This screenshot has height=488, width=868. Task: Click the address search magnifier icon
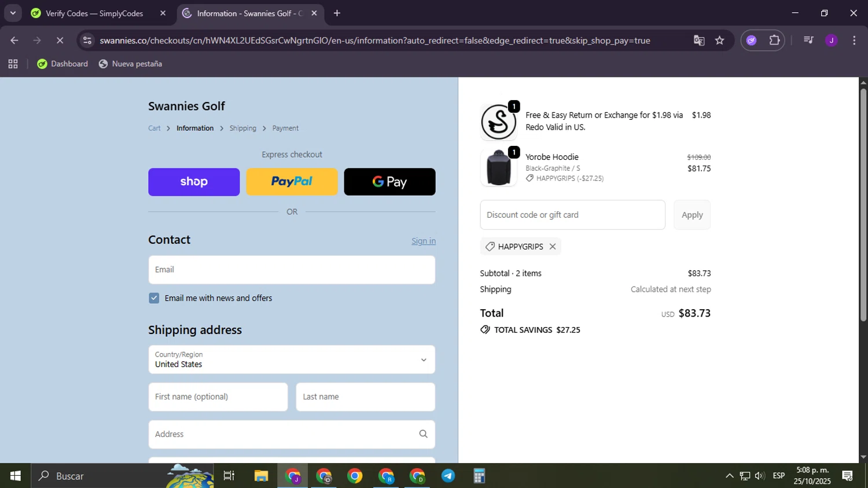coord(423,434)
